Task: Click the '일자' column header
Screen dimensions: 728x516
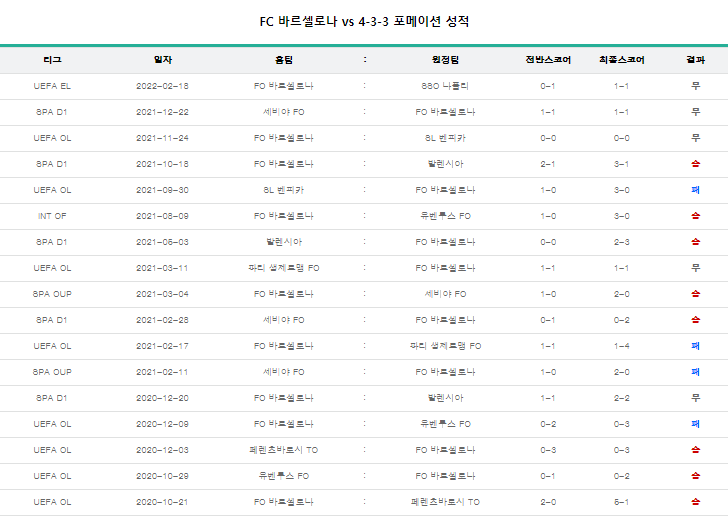Action: point(162,59)
